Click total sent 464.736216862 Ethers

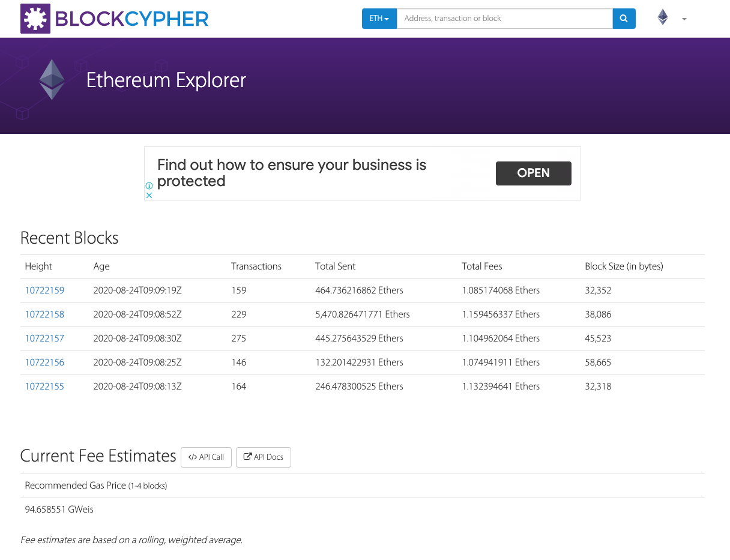click(359, 291)
